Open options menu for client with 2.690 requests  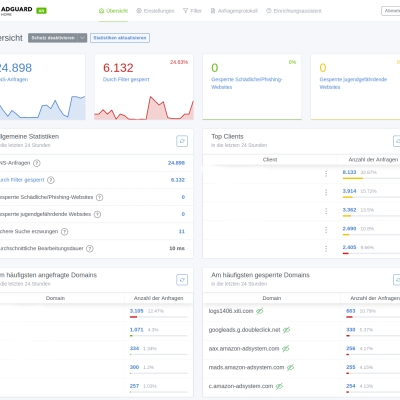click(326, 230)
